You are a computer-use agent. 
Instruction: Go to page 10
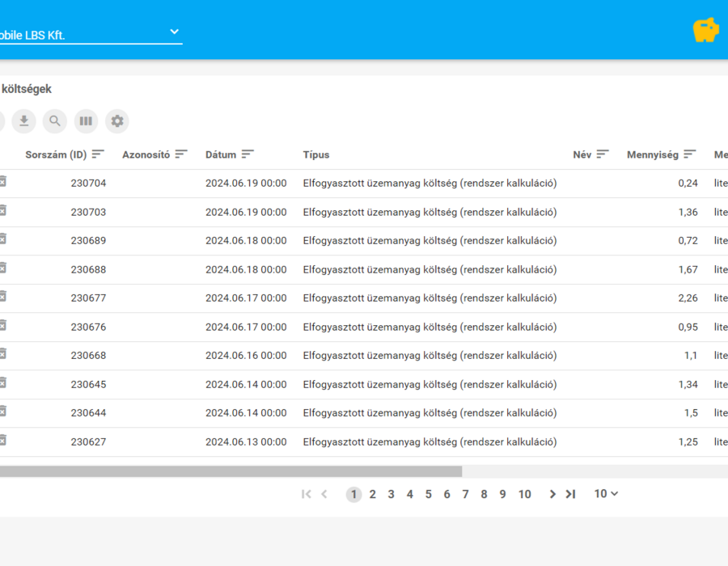pyautogui.click(x=525, y=495)
